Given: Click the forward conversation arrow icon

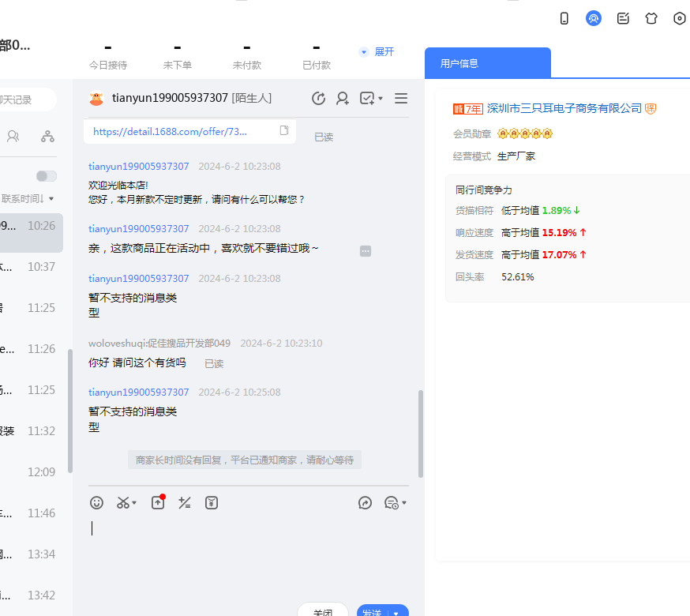Looking at the screenshot, I should pyautogui.click(x=365, y=502).
